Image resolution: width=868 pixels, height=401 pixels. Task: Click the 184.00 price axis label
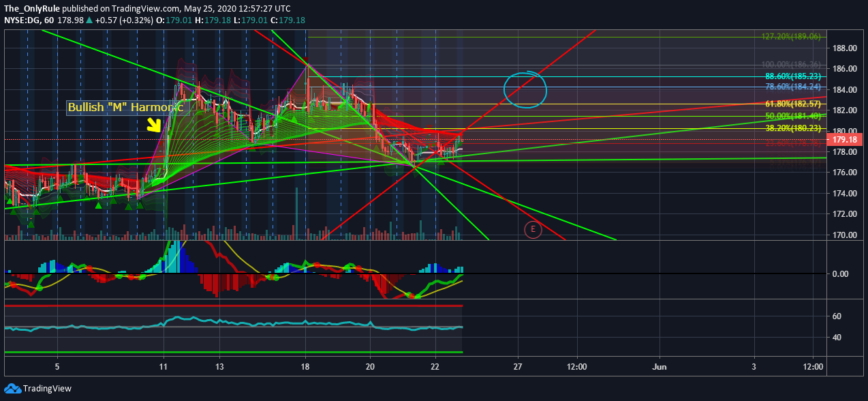point(843,90)
